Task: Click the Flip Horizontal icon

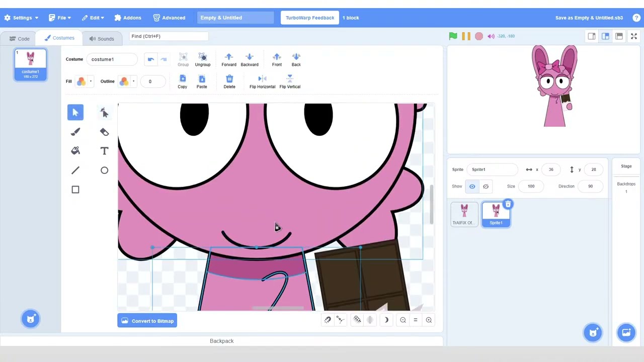Action: (262, 79)
